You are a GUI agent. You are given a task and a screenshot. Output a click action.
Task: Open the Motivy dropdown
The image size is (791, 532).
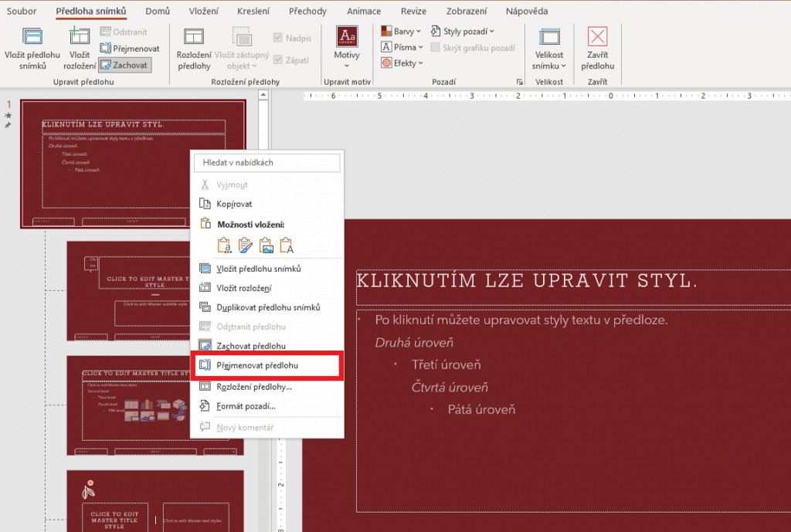[347, 48]
